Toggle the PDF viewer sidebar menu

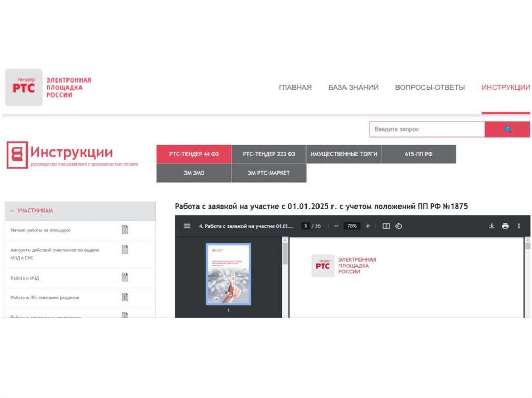(x=187, y=226)
